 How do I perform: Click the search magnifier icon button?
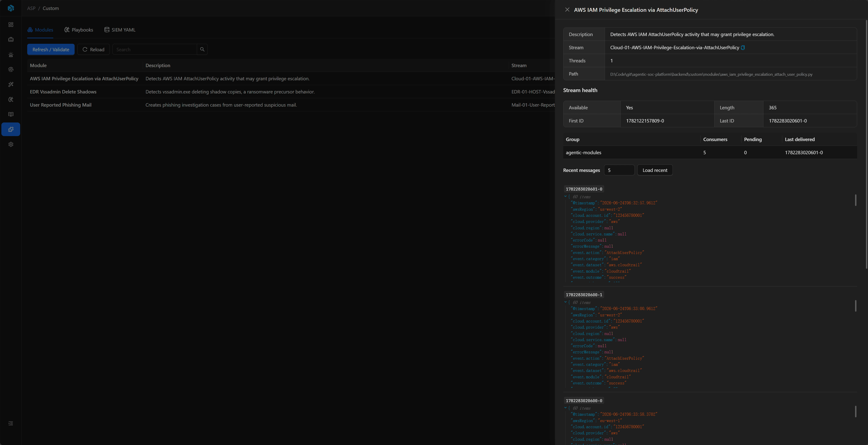tap(202, 49)
